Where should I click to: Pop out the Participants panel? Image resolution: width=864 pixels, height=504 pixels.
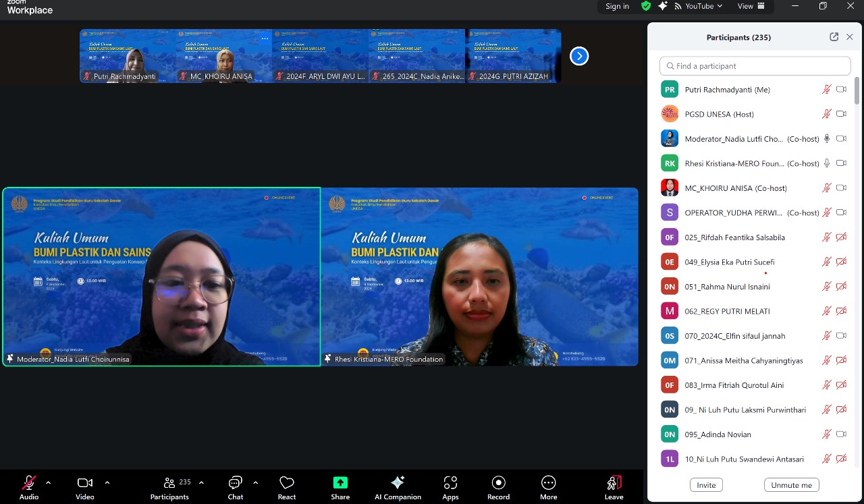834,37
